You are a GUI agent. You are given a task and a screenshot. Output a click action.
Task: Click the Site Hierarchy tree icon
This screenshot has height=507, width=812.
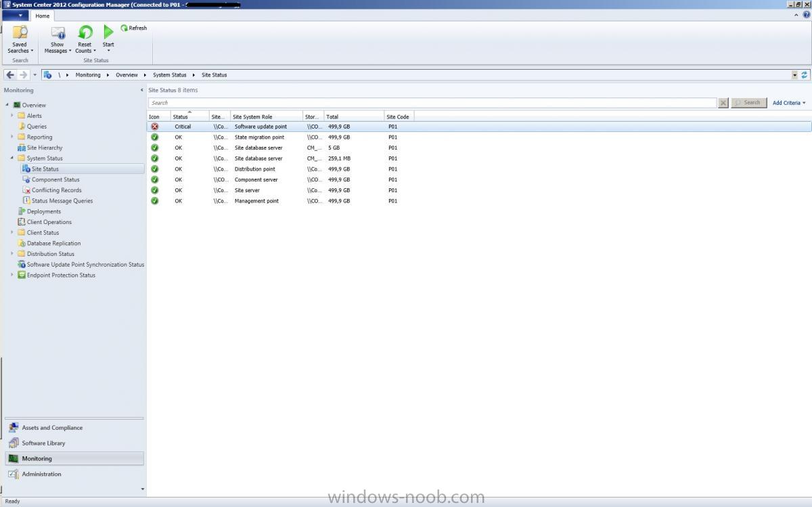click(22, 148)
